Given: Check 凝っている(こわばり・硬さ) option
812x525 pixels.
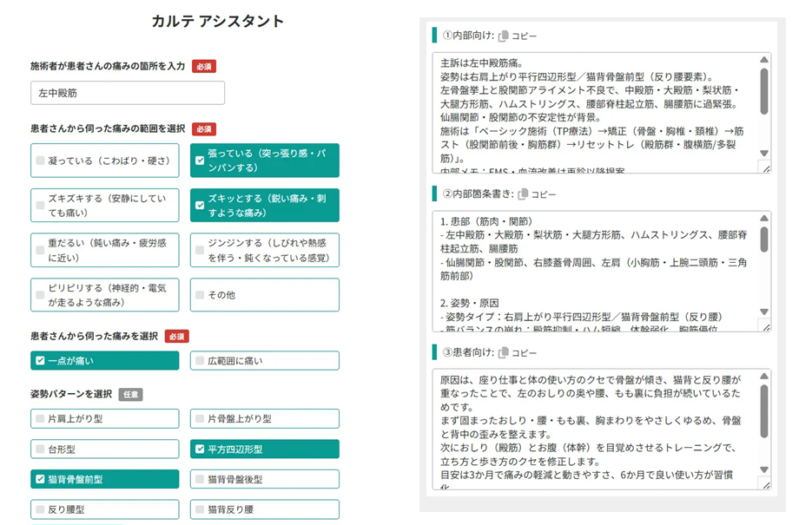Looking at the screenshot, I should (x=104, y=161).
